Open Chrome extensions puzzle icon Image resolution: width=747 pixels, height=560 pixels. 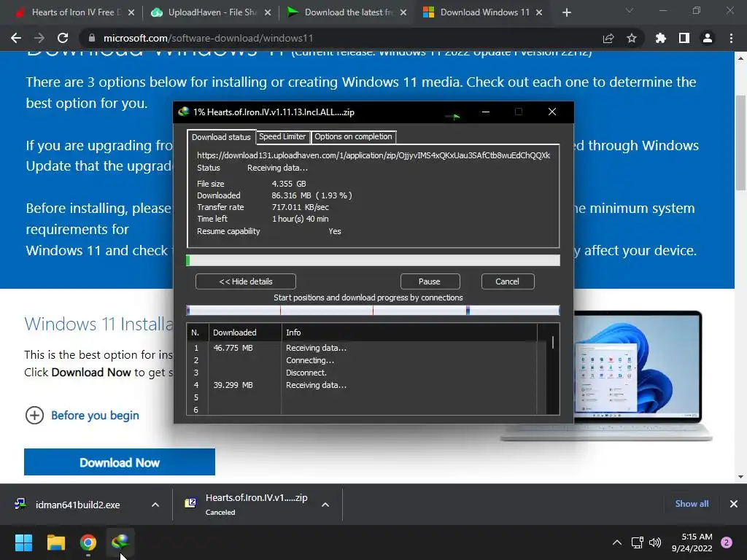tap(660, 38)
